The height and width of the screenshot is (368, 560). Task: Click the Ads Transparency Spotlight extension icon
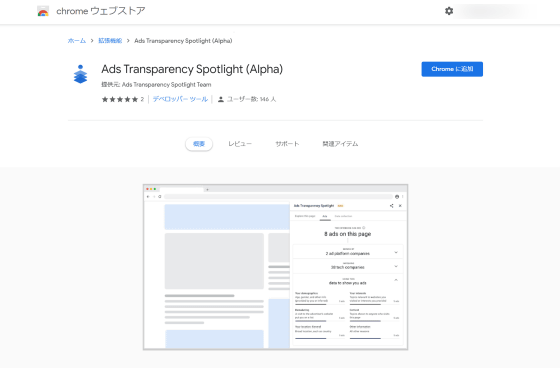coord(80,74)
